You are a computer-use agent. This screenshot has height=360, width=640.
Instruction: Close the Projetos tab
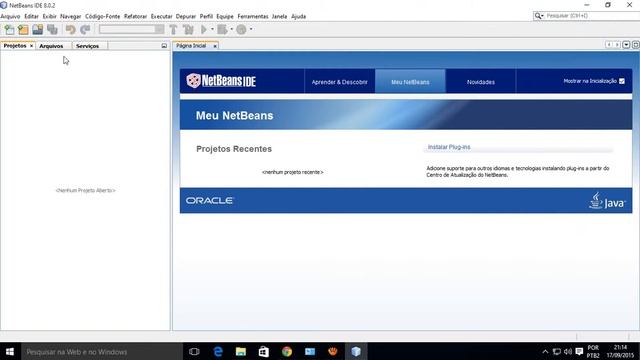(31, 46)
